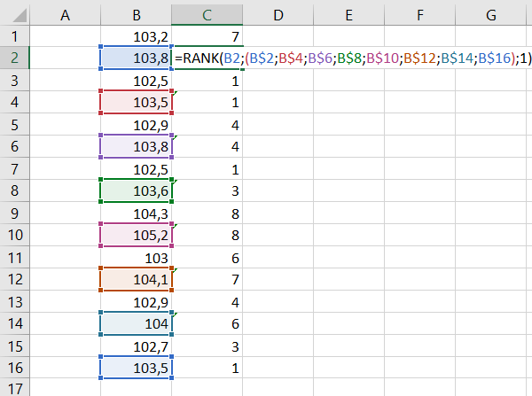Image resolution: width=532 pixels, height=396 pixels.
Task: Select row 1 header
Action: pyautogui.click(x=14, y=36)
